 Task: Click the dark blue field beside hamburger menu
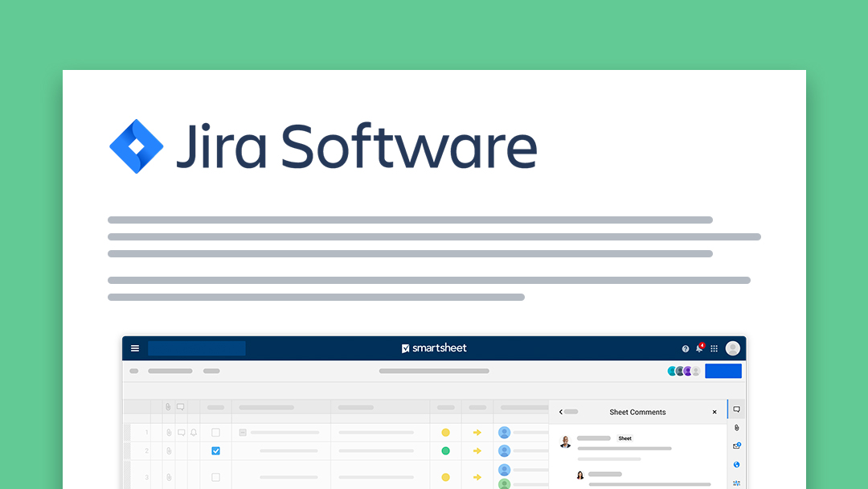click(197, 348)
